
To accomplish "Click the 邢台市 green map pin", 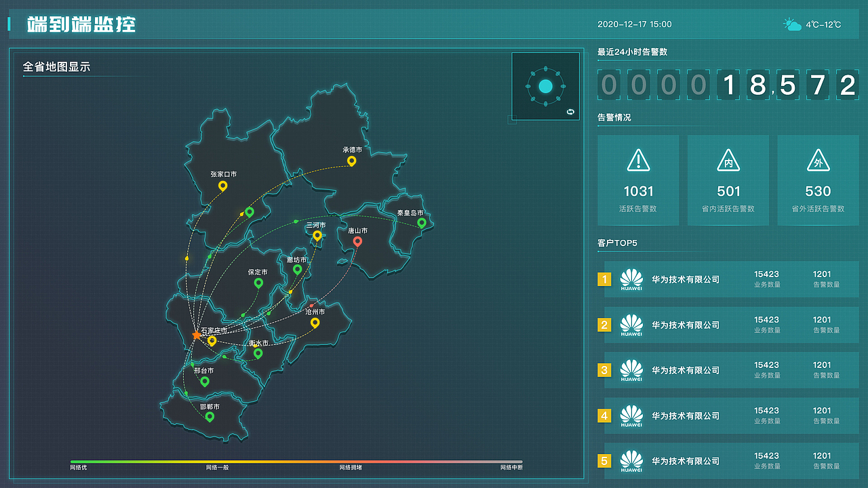I will [x=205, y=382].
